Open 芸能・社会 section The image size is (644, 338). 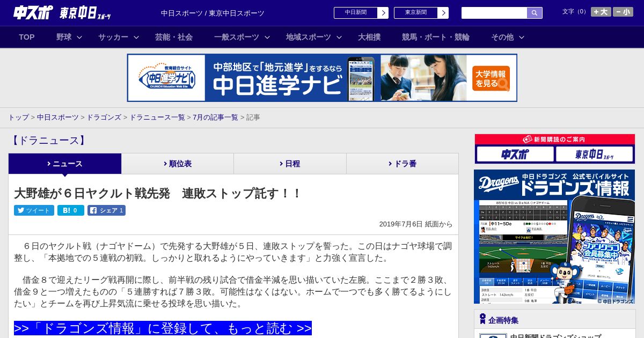point(174,37)
